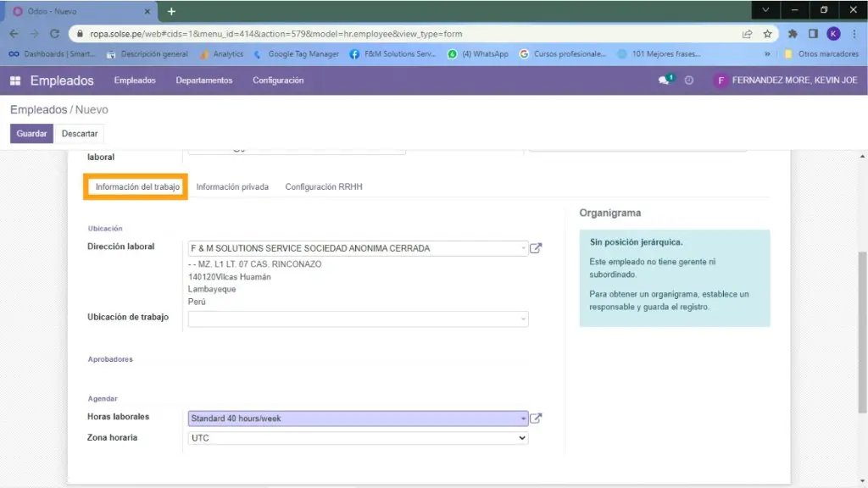Expand the Horas laborales dropdown
Screen dimensions: 868x488
(x=523, y=418)
